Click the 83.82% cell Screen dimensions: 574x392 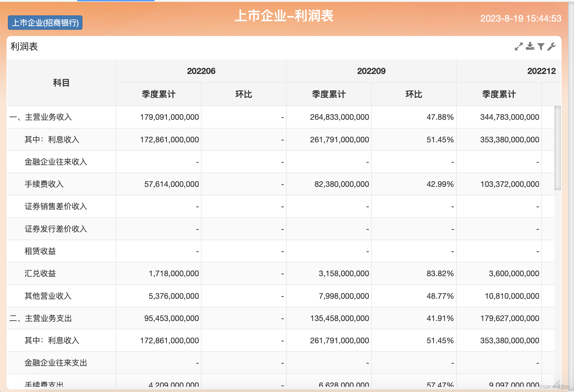pos(440,274)
